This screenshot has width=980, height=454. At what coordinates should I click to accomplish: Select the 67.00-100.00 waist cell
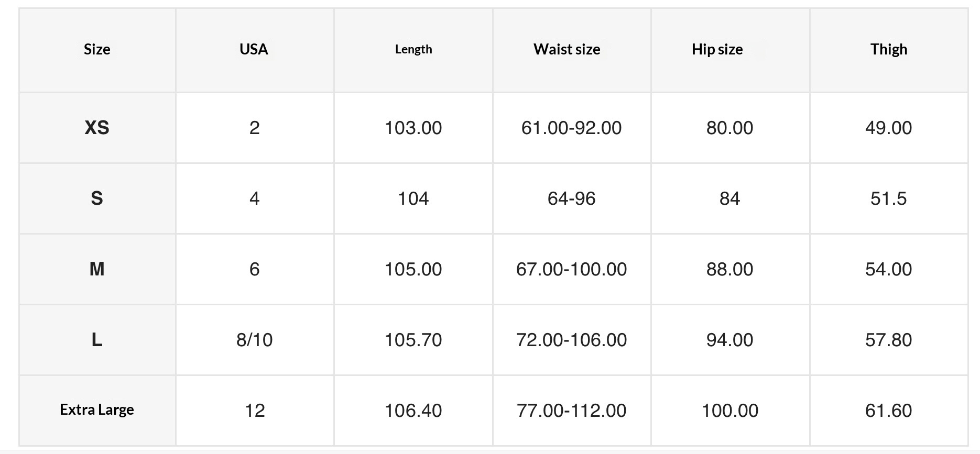point(571,269)
